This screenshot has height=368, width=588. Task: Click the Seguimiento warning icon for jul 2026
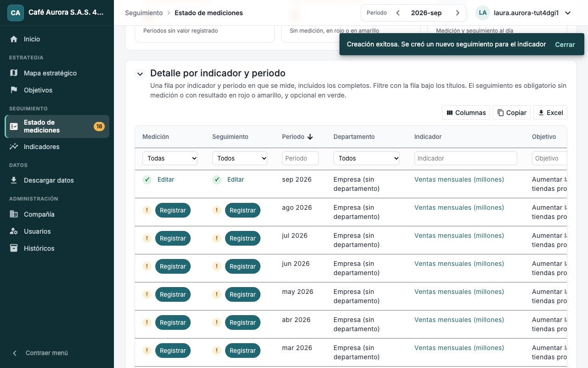pos(217,238)
